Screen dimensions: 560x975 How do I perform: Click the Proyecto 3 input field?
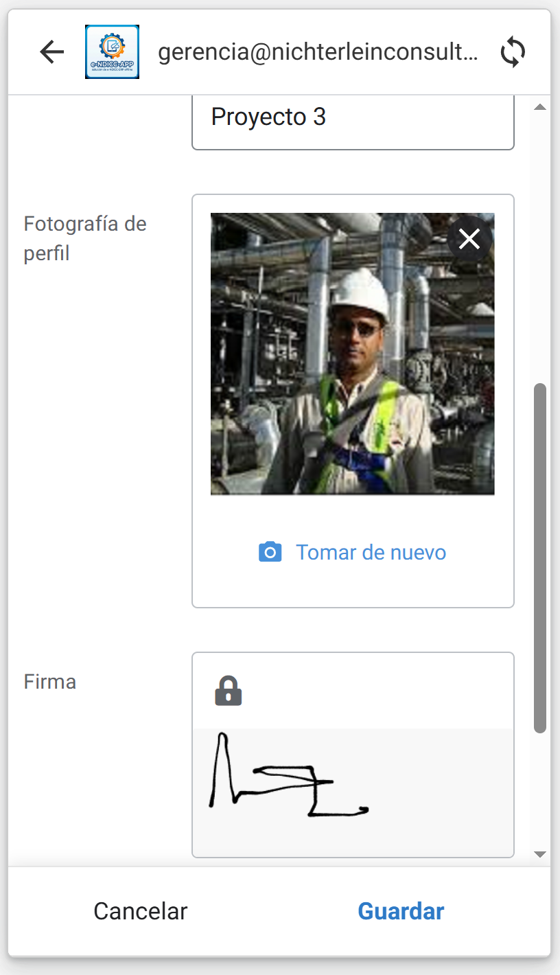point(353,118)
